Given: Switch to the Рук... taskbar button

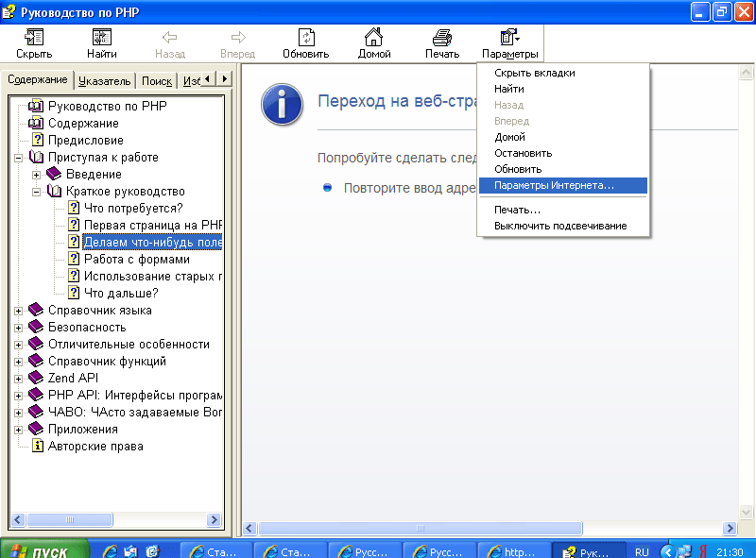Looking at the screenshot, I should pyautogui.click(x=587, y=551).
